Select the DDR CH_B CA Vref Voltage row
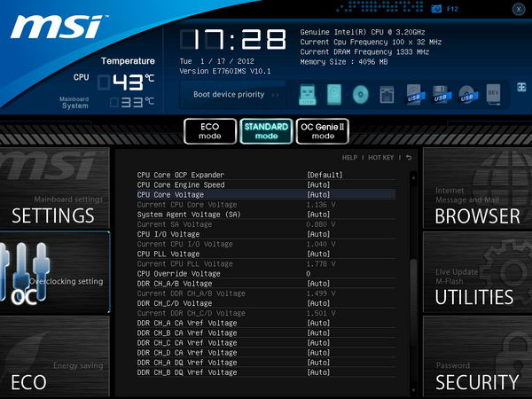Screen dimensions: 532x399 [x=266, y=332]
